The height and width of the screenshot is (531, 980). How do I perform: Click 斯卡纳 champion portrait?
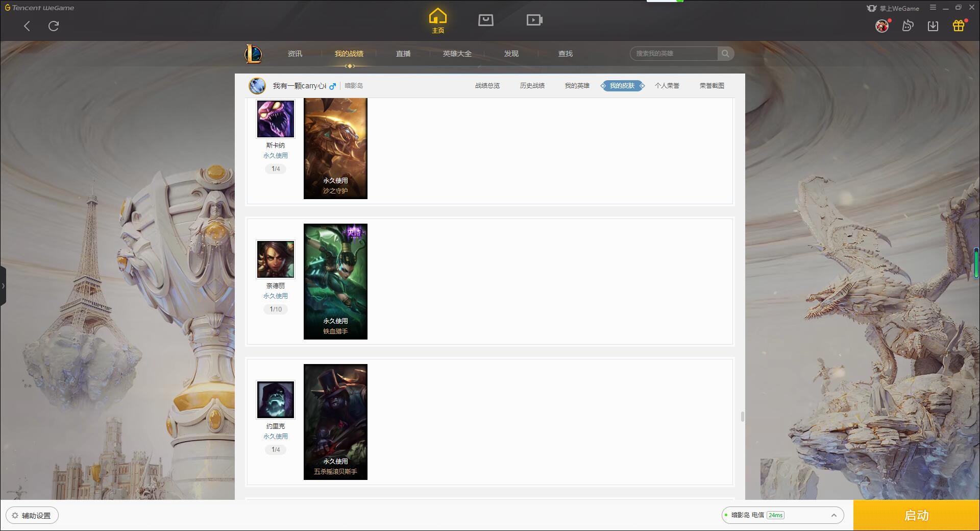(x=276, y=118)
